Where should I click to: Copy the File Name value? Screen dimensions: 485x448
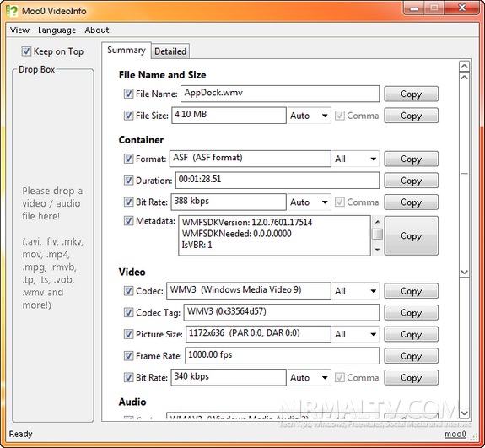coord(411,94)
